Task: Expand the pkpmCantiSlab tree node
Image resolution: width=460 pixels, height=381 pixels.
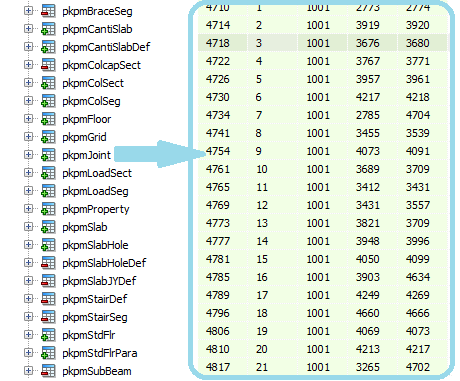Action: pos(28,29)
